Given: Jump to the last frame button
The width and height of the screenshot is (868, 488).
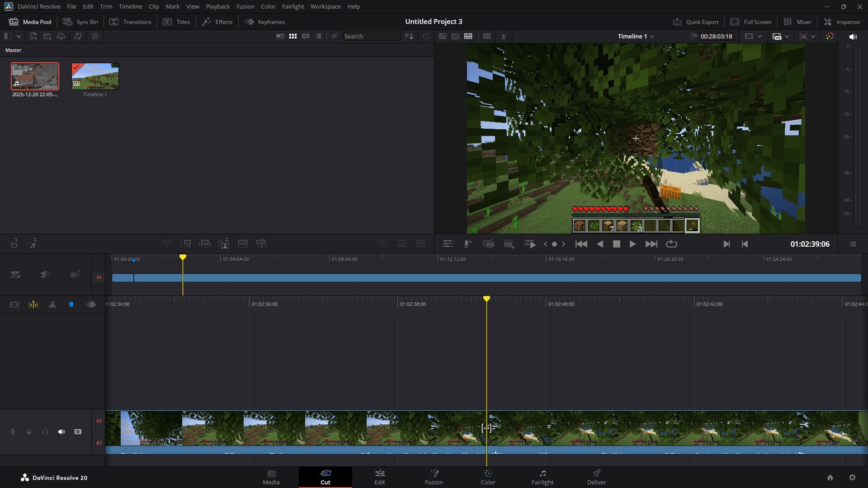Looking at the screenshot, I should pyautogui.click(x=651, y=244).
